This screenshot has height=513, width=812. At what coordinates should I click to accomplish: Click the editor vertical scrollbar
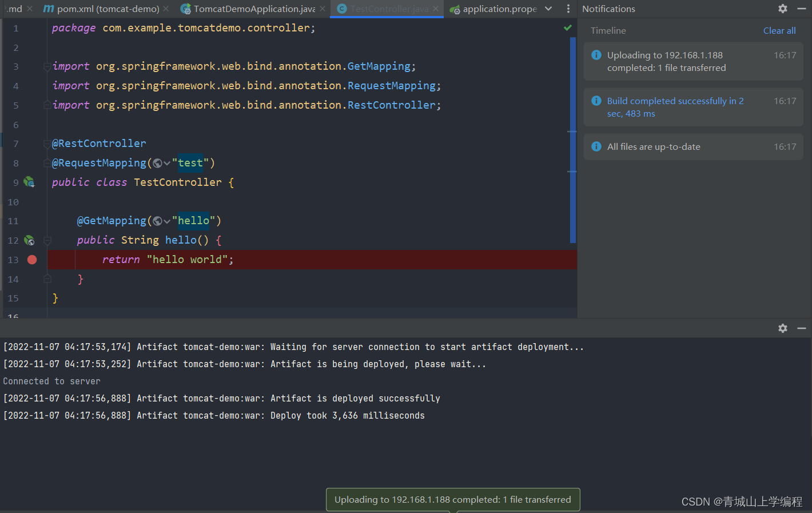[573, 141]
